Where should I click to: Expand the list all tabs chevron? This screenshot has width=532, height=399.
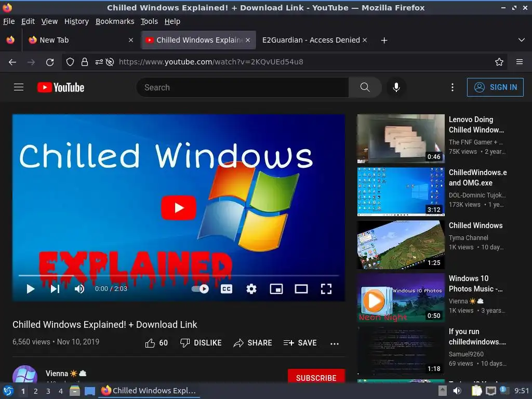coord(522,40)
